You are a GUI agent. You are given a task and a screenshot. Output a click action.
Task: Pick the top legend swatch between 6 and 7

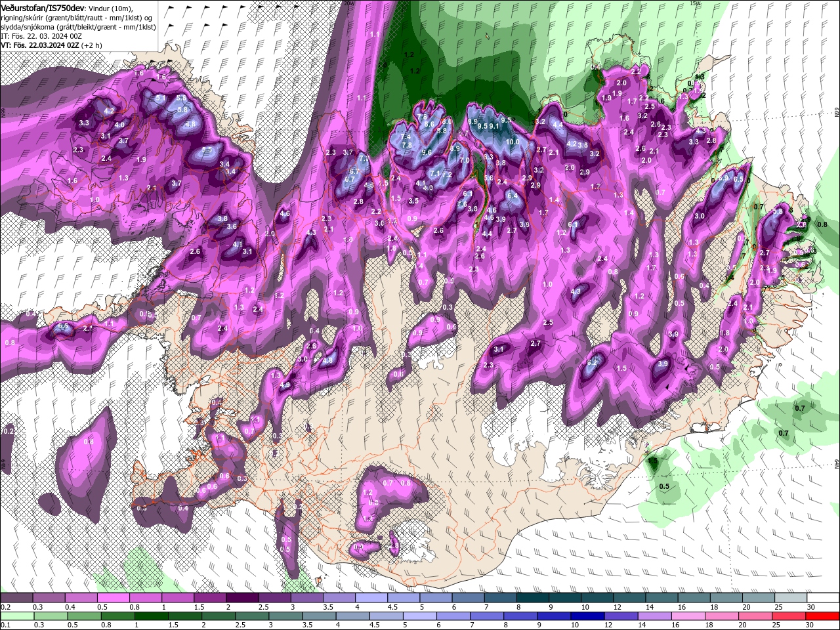click(x=467, y=598)
